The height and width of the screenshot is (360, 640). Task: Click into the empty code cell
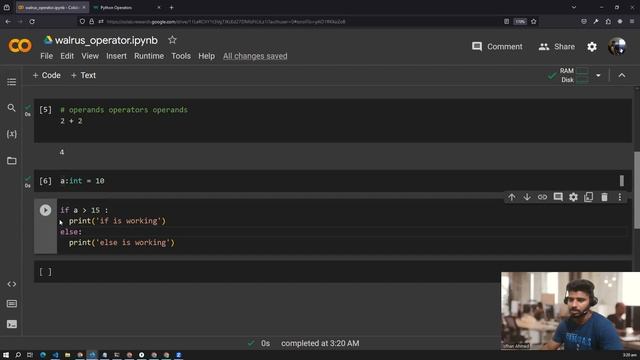[x=333, y=272]
